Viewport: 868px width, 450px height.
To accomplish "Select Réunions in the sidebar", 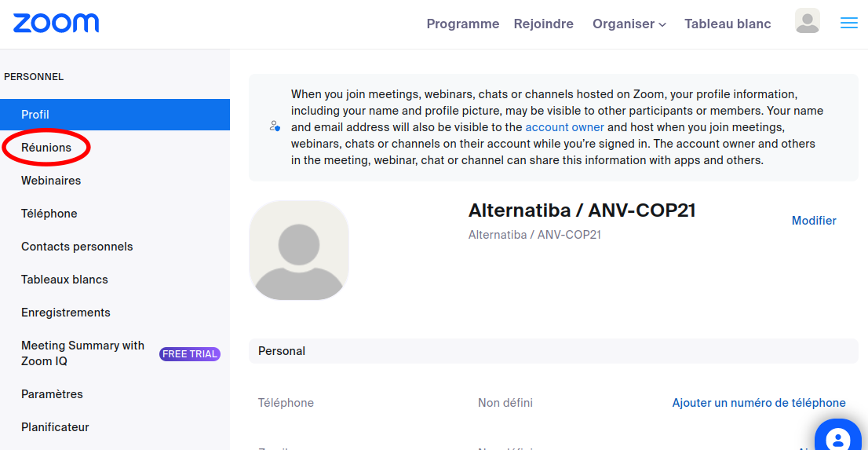I will pos(46,148).
